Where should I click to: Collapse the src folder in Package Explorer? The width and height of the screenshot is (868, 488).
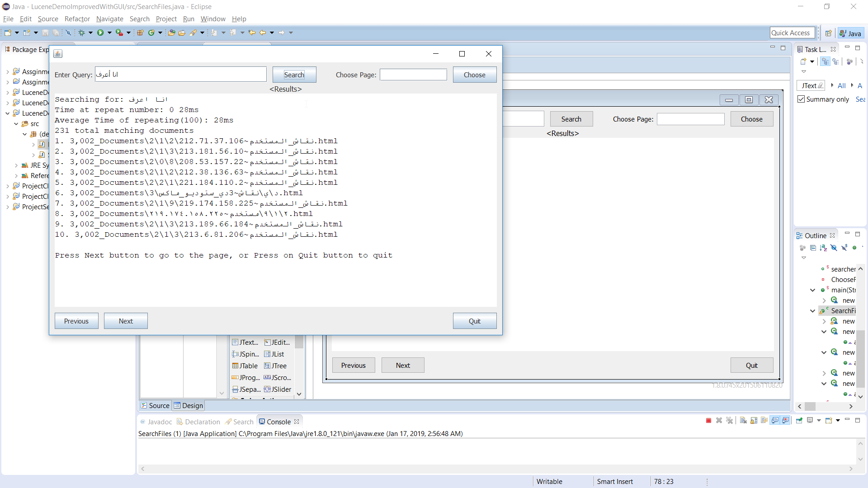17,123
